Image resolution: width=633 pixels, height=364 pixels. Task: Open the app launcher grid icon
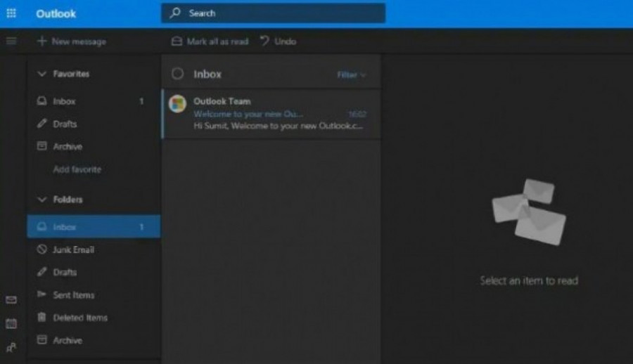click(x=11, y=13)
